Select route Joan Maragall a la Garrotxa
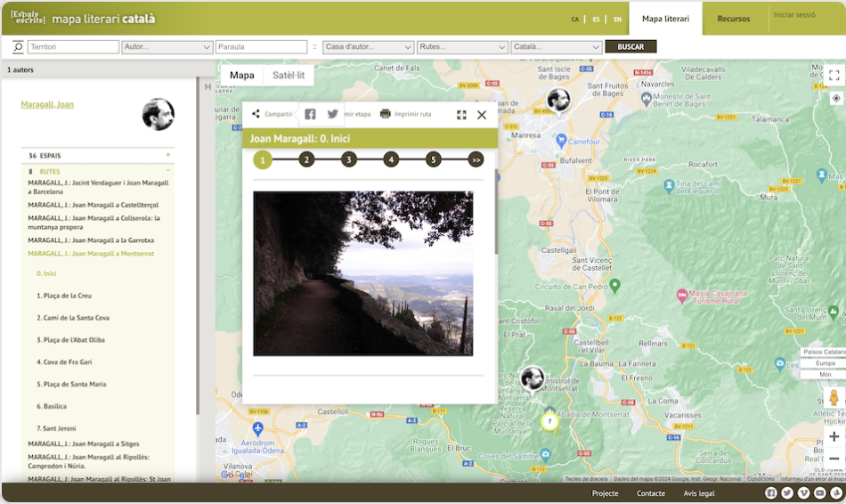 click(91, 240)
